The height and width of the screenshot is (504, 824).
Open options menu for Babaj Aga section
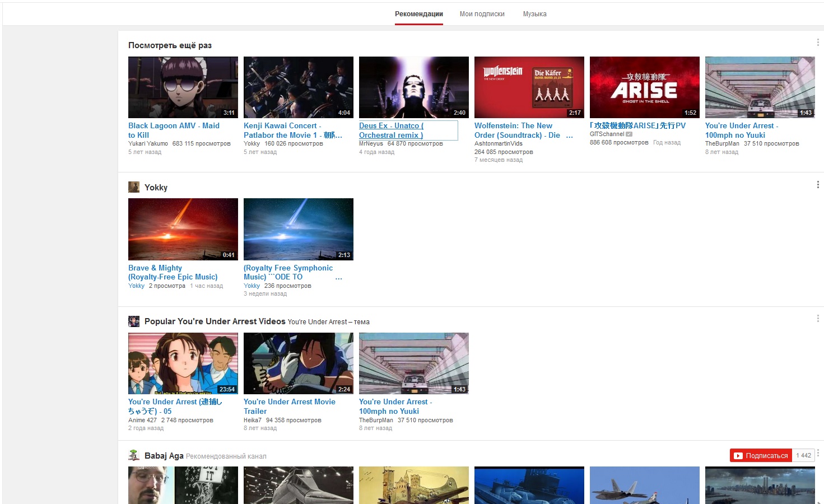coord(818,453)
